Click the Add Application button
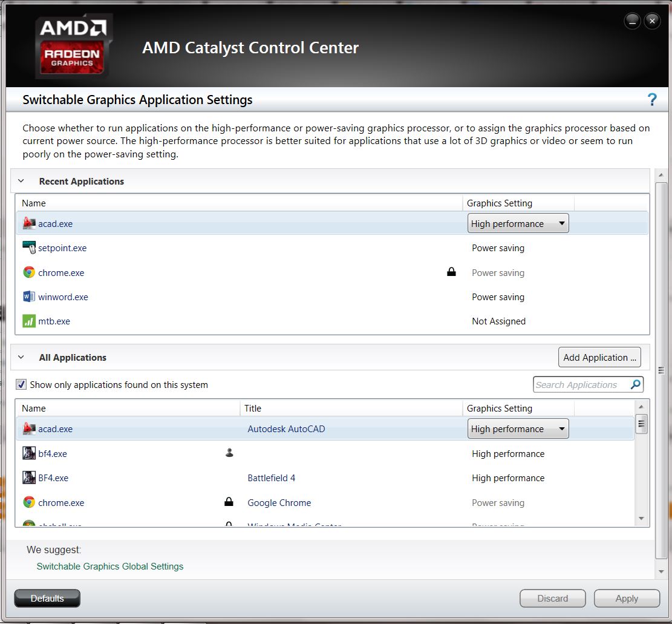This screenshot has width=672, height=624. click(599, 357)
